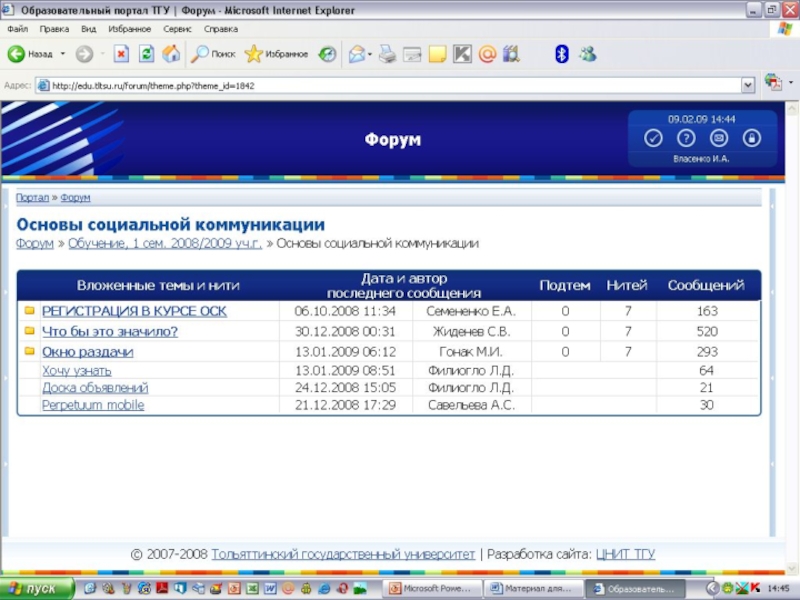Viewport: 800px width, 600px height.
Task: Click folder icon beside Окно раздачи
Action: click(x=30, y=352)
